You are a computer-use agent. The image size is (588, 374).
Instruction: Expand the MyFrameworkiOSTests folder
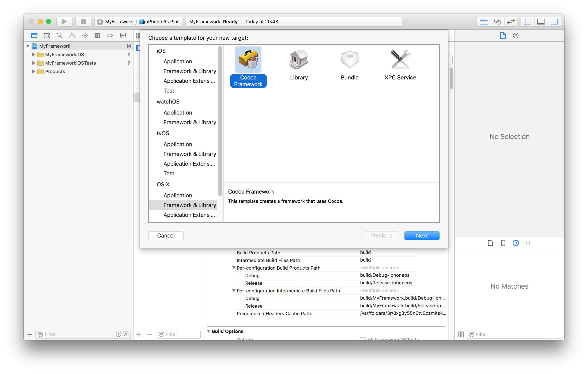34,63
